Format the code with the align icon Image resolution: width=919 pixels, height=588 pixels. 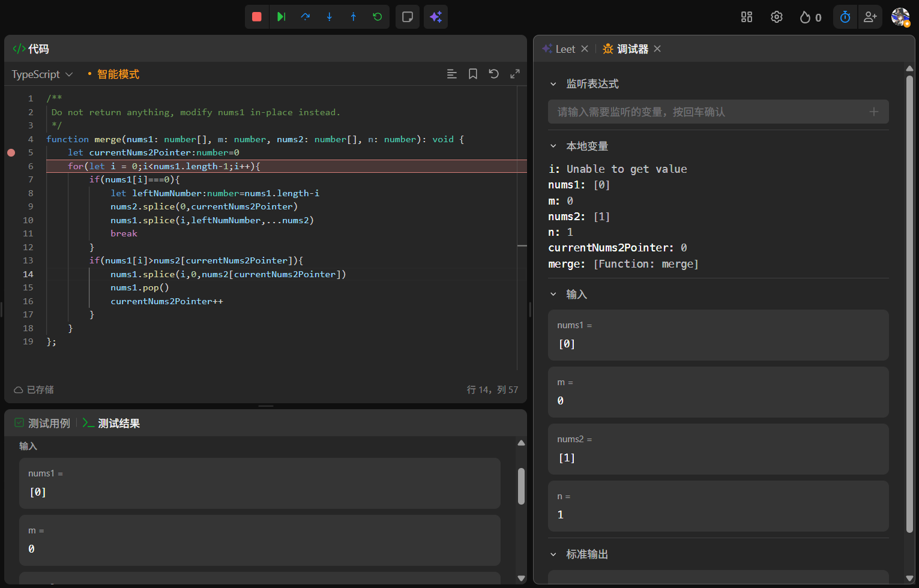pyautogui.click(x=452, y=74)
